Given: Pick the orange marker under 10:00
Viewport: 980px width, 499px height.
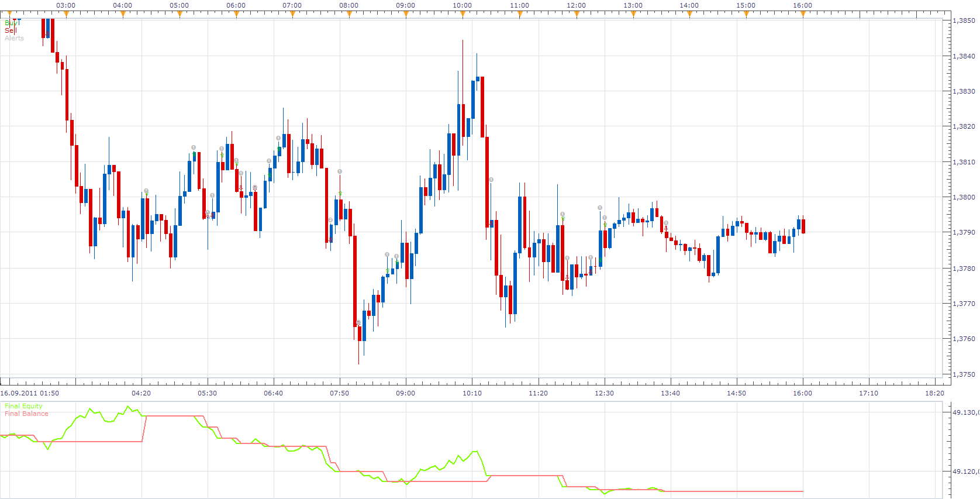Looking at the screenshot, I should pyautogui.click(x=463, y=14).
